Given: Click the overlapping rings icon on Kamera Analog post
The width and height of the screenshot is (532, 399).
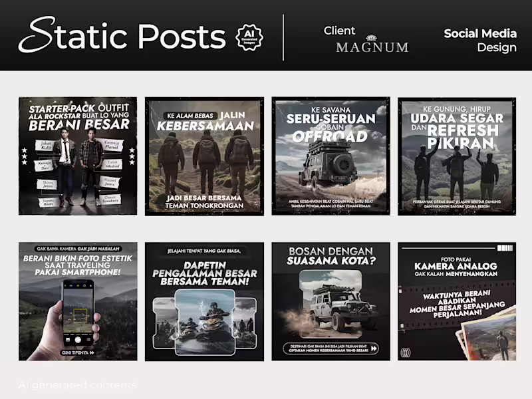Looking at the screenshot, I should [x=406, y=353].
